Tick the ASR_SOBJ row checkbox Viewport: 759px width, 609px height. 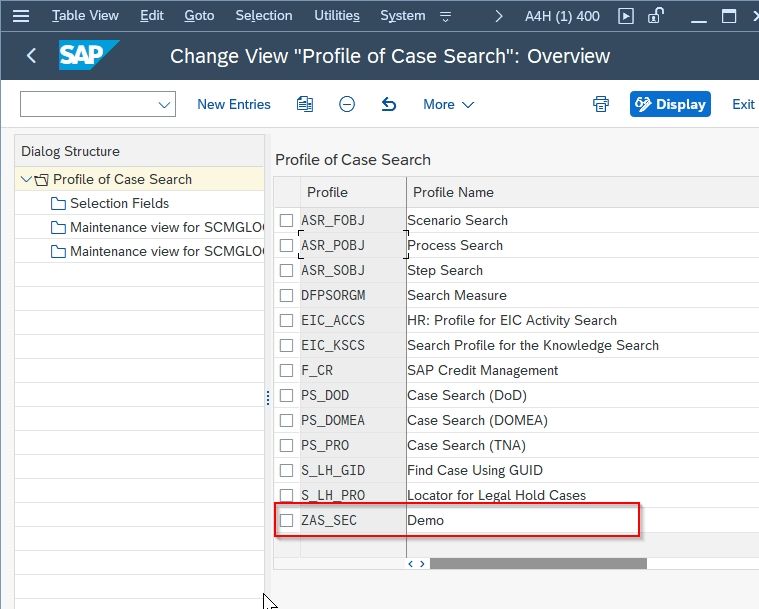click(x=287, y=271)
